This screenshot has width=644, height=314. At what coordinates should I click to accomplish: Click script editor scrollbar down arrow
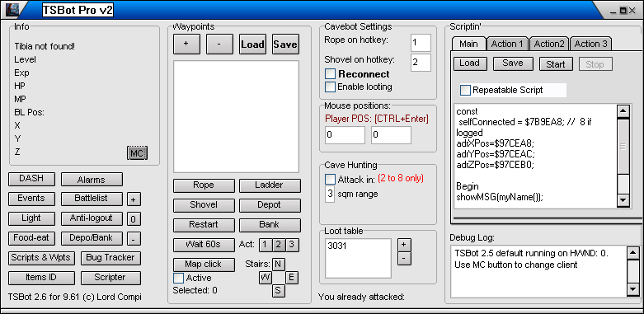point(623,200)
